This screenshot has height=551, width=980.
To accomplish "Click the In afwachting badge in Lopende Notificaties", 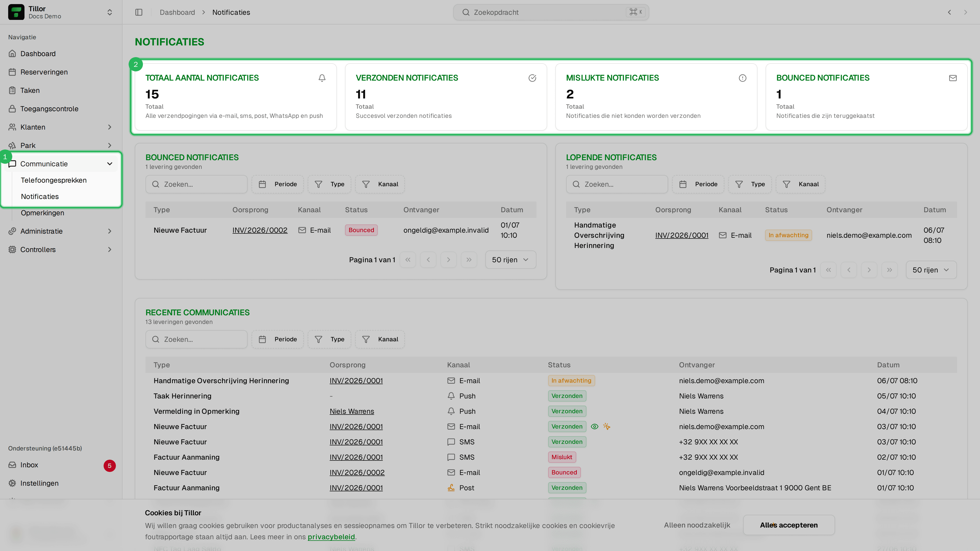I will click(788, 235).
